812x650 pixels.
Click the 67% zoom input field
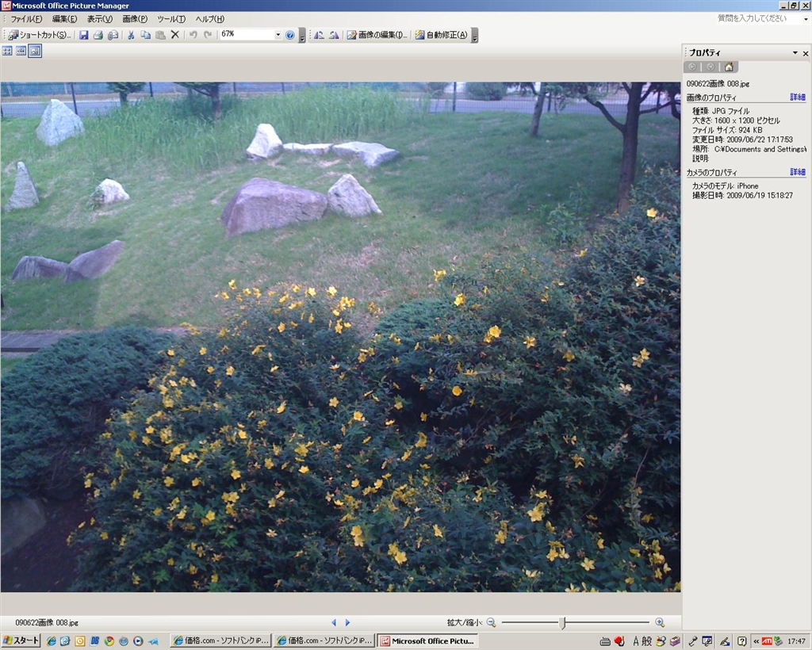[x=247, y=34]
